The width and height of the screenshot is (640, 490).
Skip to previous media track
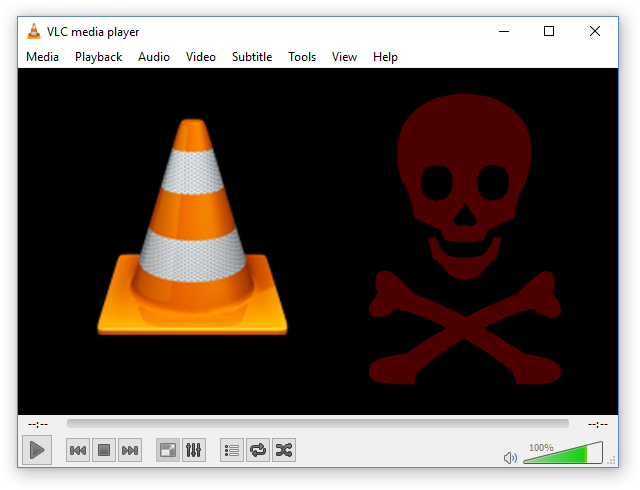coord(78,450)
